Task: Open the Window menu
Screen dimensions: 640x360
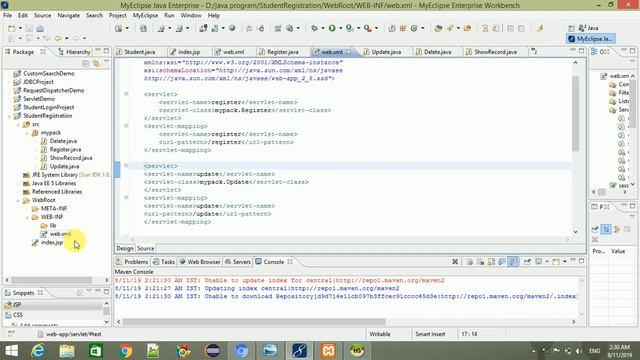Action: coord(191,16)
